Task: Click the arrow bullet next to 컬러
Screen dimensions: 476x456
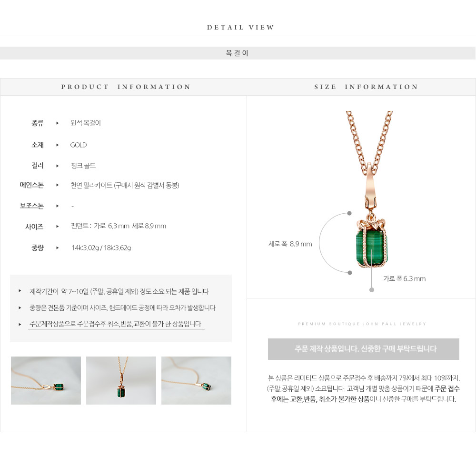Action: (58, 166)
